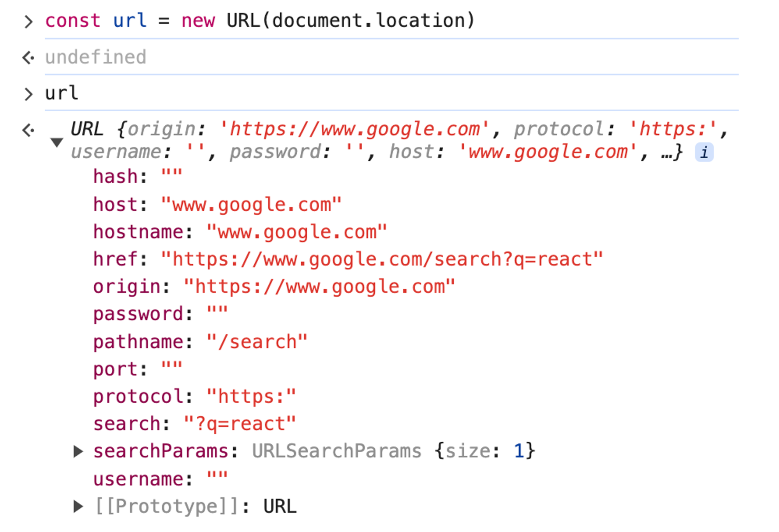Click the protocol "https:" value
Image resolution: width=779 pixels, height=532 pixels.
pos(251,397)
